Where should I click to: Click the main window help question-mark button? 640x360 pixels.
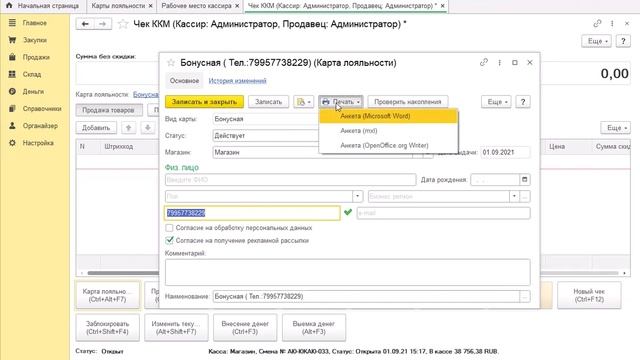[x=623, y=41]
